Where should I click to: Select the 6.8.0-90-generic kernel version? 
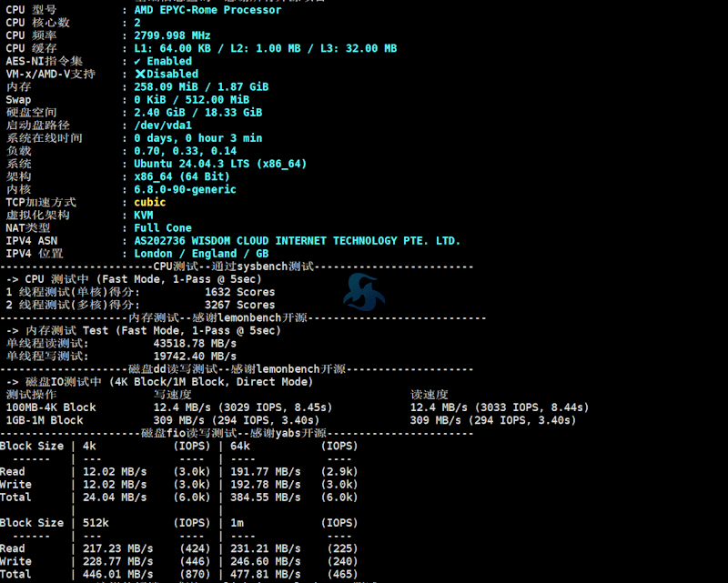pyautogui.click(x=185, y=189)
